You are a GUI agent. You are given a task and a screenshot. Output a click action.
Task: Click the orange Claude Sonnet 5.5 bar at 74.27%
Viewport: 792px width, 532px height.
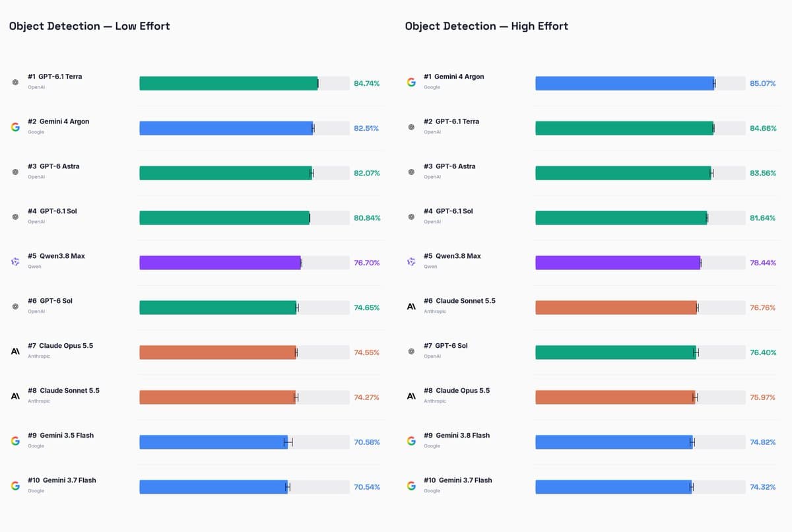click(217, 397)
